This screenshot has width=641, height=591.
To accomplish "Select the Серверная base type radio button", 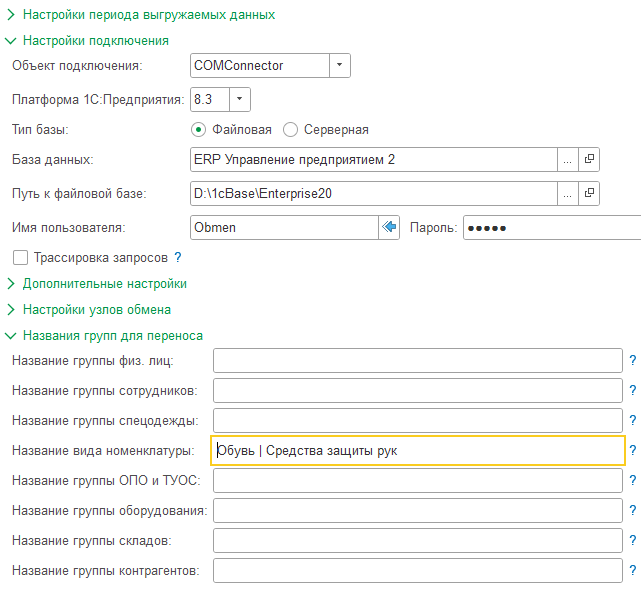I will point(291,129).
